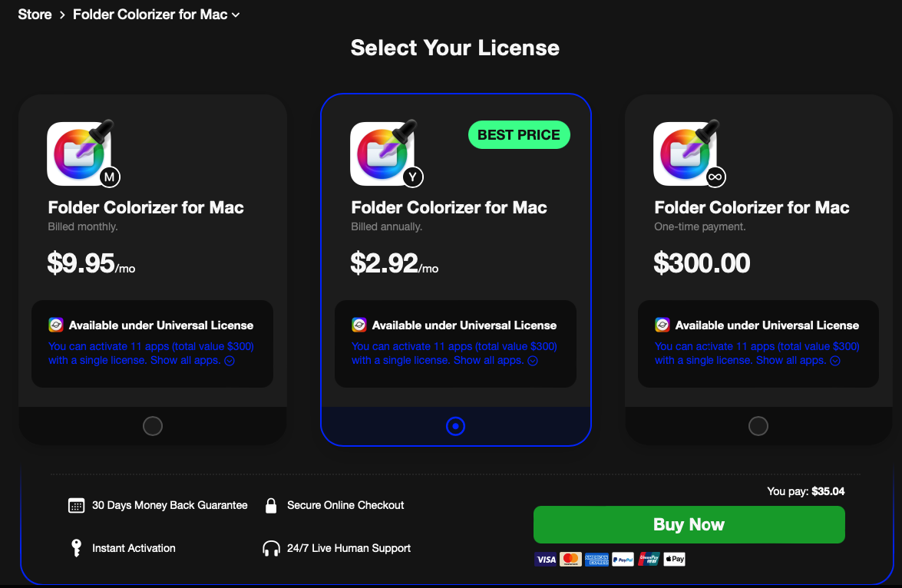Click the annual card Folder Colorizer for Mac title

[x=449, y=208]
